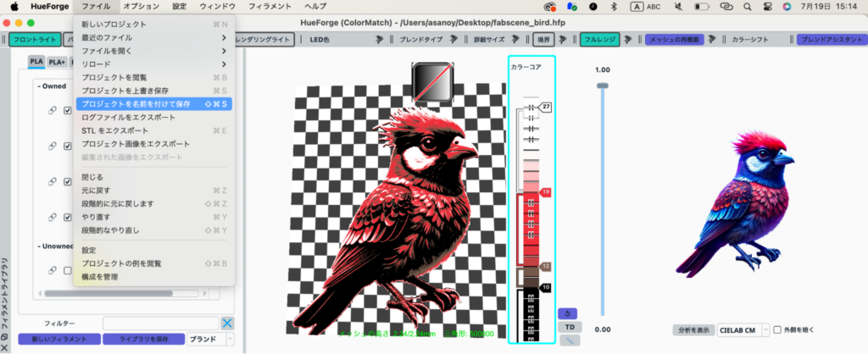Open the ブランド dropdown
Viewport: 868px width, 354px height.
(x=210, y=339)
